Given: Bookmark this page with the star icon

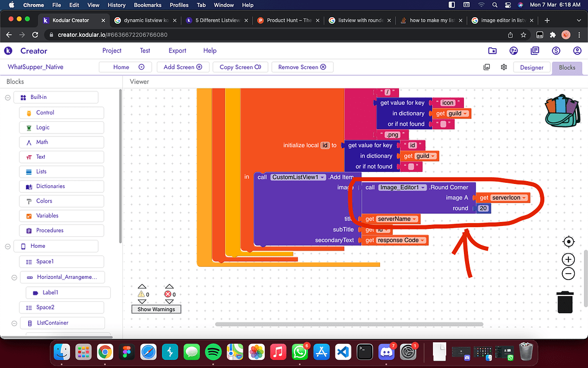Looking at the screenshot, I should pyautogui.click(x=524, y=35).
